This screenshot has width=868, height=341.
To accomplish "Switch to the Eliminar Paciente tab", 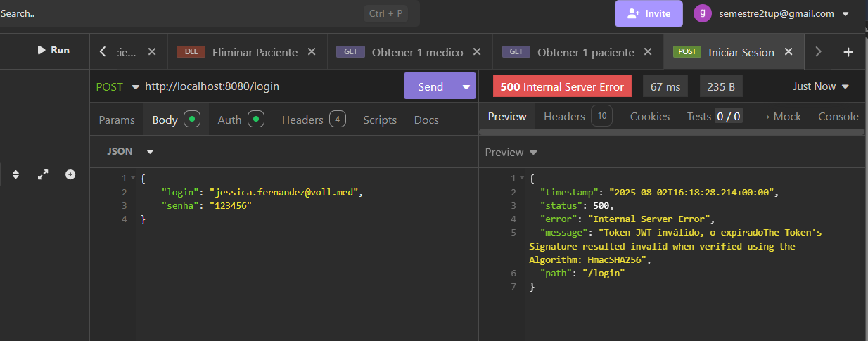I will click(x=255, y=52).
